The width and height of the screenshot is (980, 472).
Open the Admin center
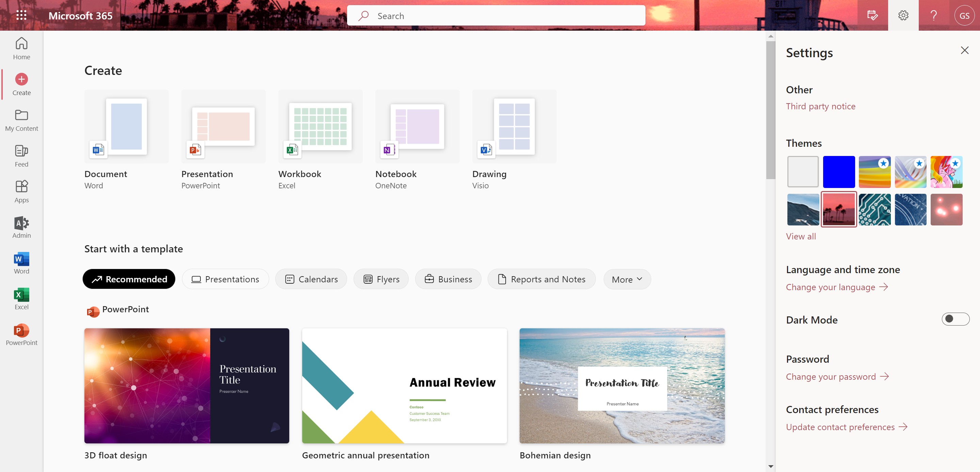[21, 227]
